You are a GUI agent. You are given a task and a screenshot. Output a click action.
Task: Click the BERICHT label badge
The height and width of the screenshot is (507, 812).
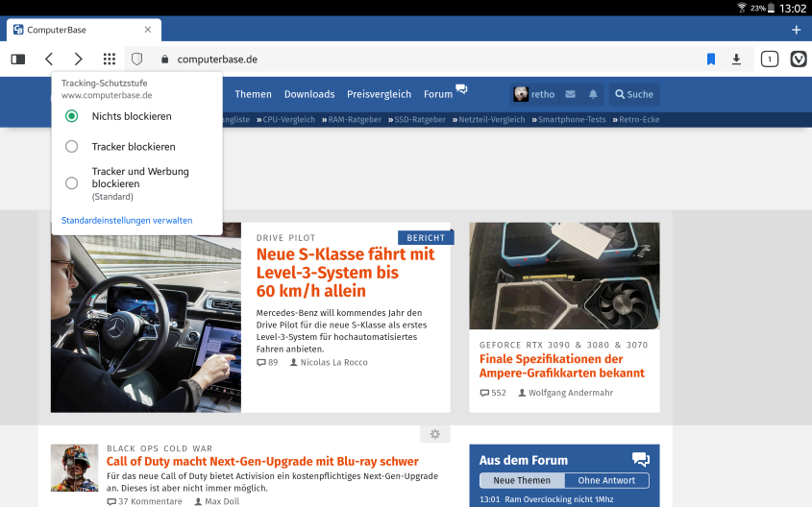tap(426, 238)
